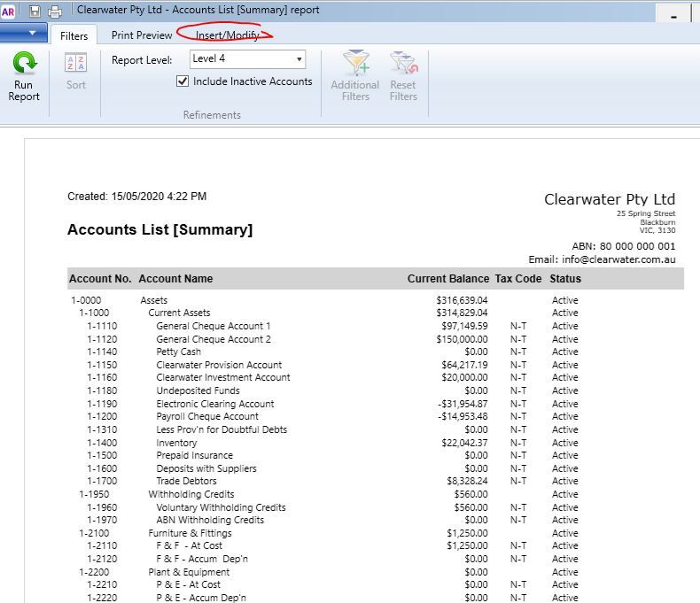Open Additional Filters
The width and height of the screenshot is (700, 603).
[355, 66]
